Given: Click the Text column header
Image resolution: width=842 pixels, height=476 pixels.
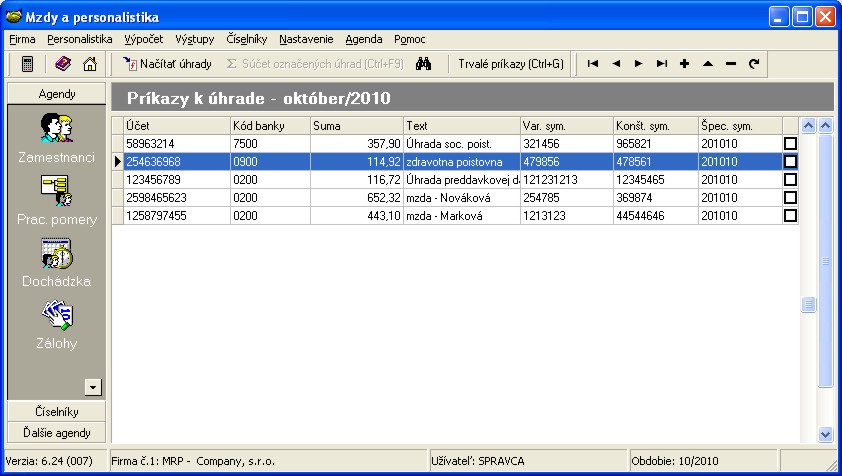Looking at the screenshot, I should pyautogui.click(x=462, y=126).
